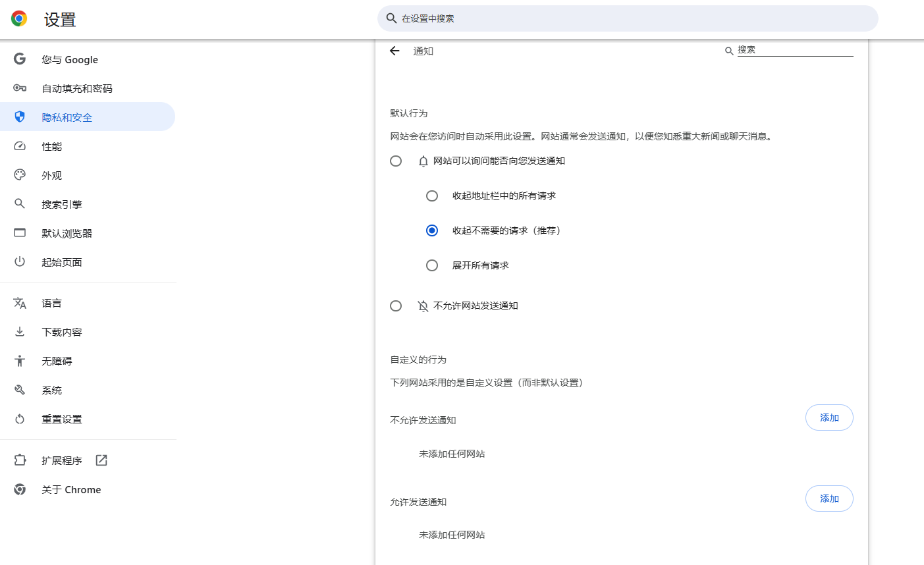Click the accessibility icon for 无障碍
This screenshot has width=924, height=565.
pyautogui.click(x=20, y=361)
